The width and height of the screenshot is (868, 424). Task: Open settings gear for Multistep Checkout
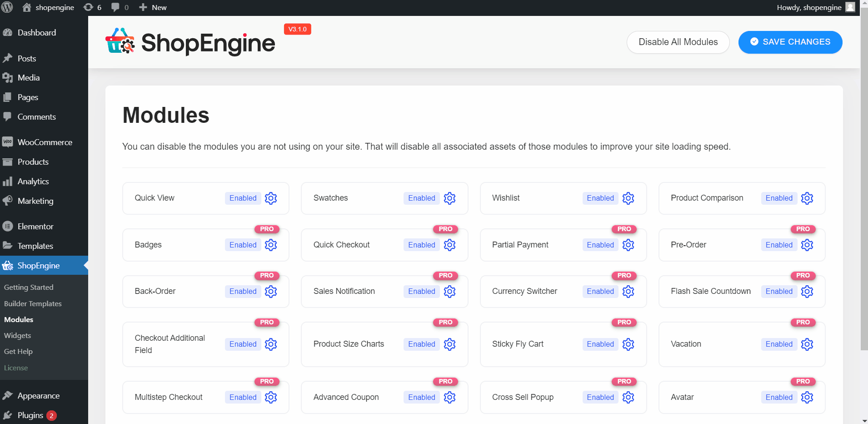(x=271, y=397)
